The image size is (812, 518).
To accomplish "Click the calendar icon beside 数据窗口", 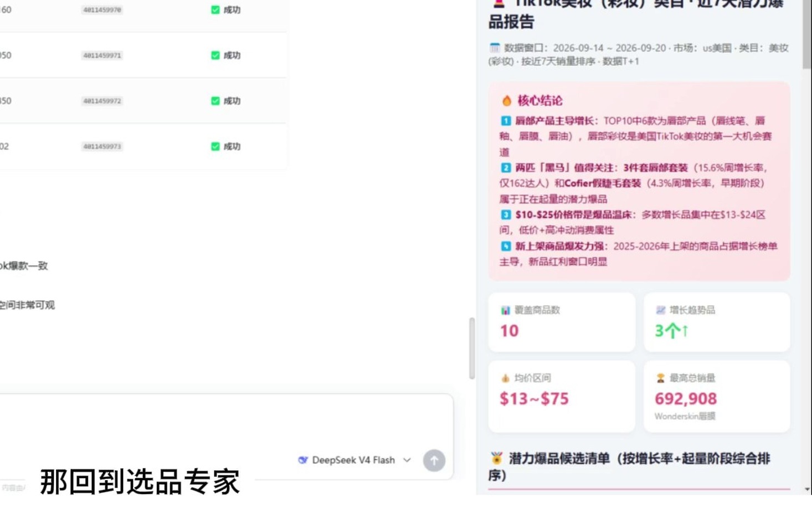I will coord(495,48).
